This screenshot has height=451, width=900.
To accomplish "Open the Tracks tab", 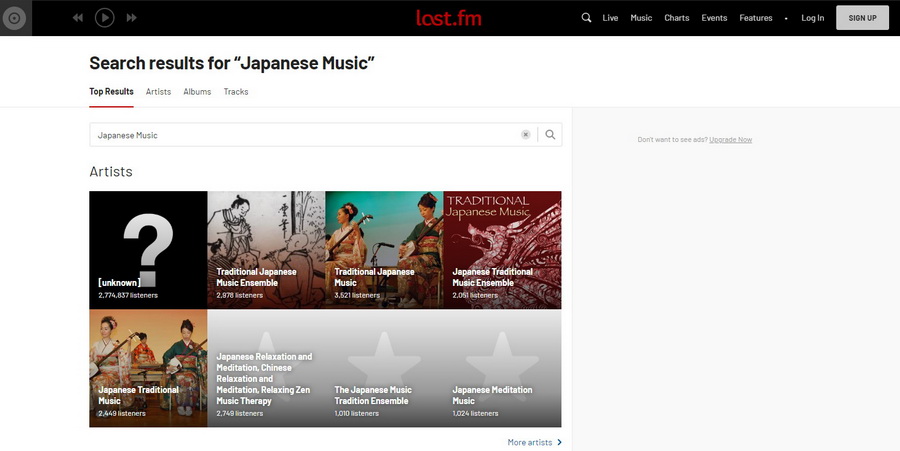I will tap(236, 92).
